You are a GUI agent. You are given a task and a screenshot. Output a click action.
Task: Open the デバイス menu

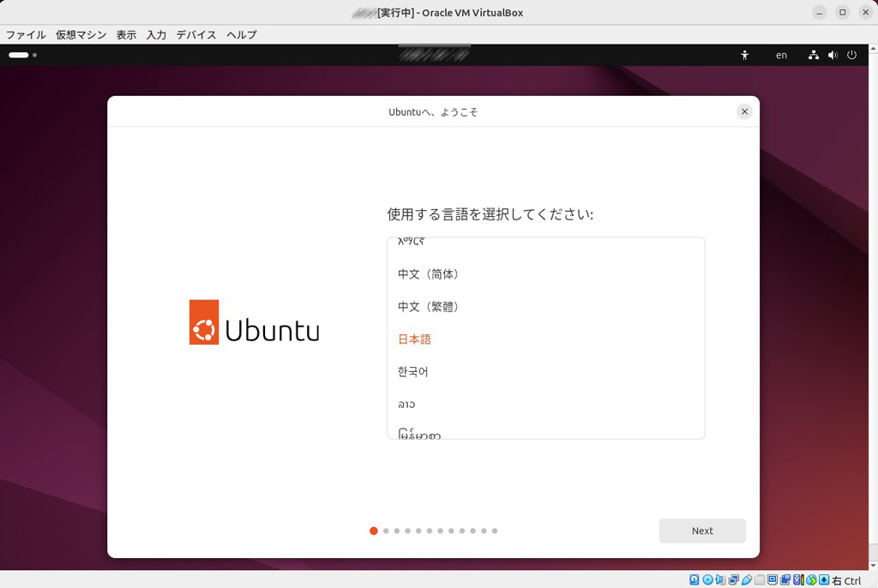[196, 35]
